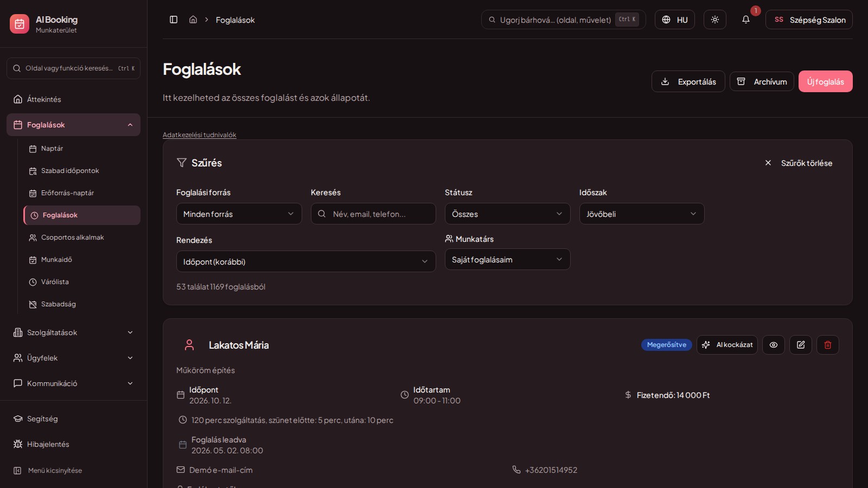Open Foglalási forrás dropdown
This screenshot has height=488, width=868.
coord(239,214)
